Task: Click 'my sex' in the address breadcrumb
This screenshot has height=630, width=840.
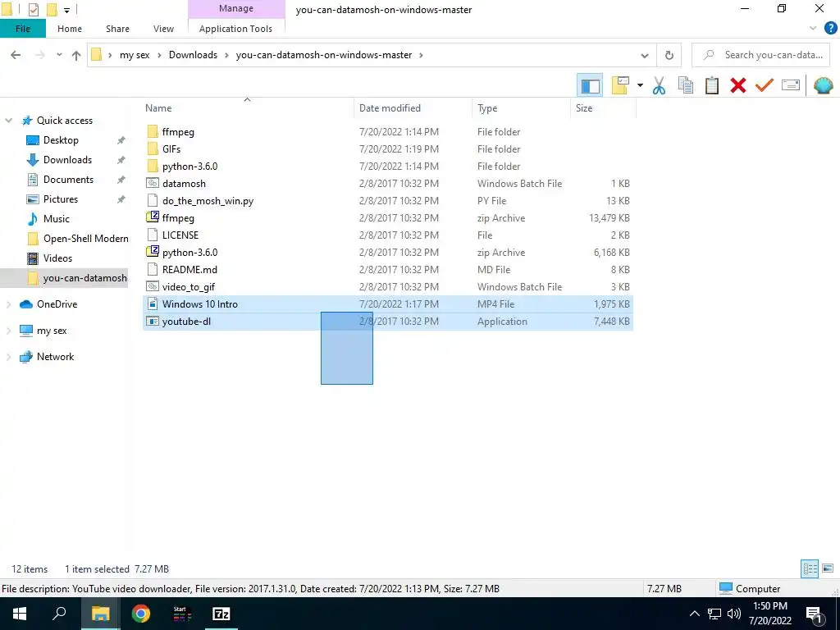Action: click(135, 55)
